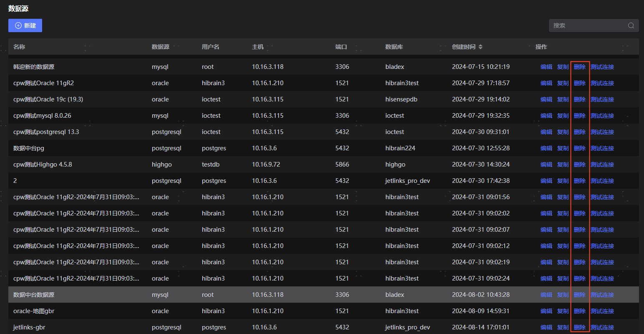Image resolution: width=644 pixels, height=334 pixels.
Task: Select the 数据中台数据源 table row name
Action: click(34, 295)
